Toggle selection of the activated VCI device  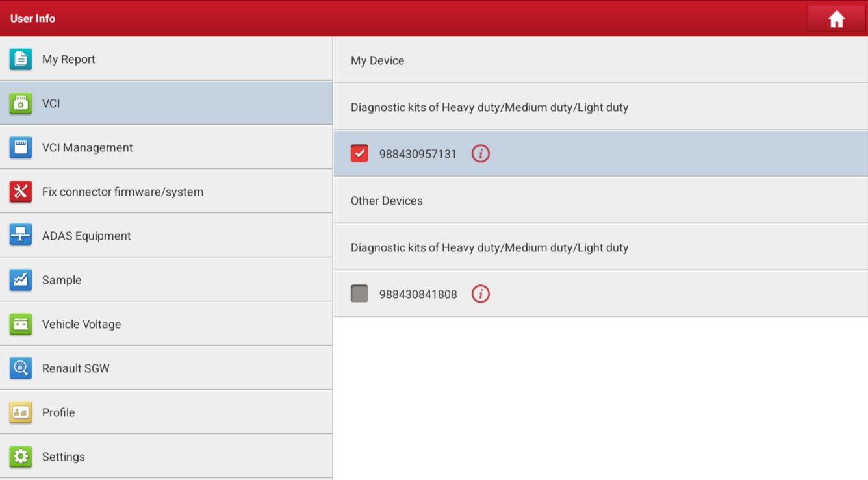[359, 153]
